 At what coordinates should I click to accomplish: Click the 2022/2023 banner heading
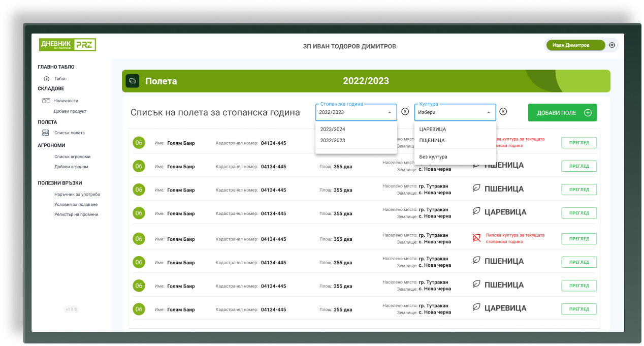pos(366,81)
